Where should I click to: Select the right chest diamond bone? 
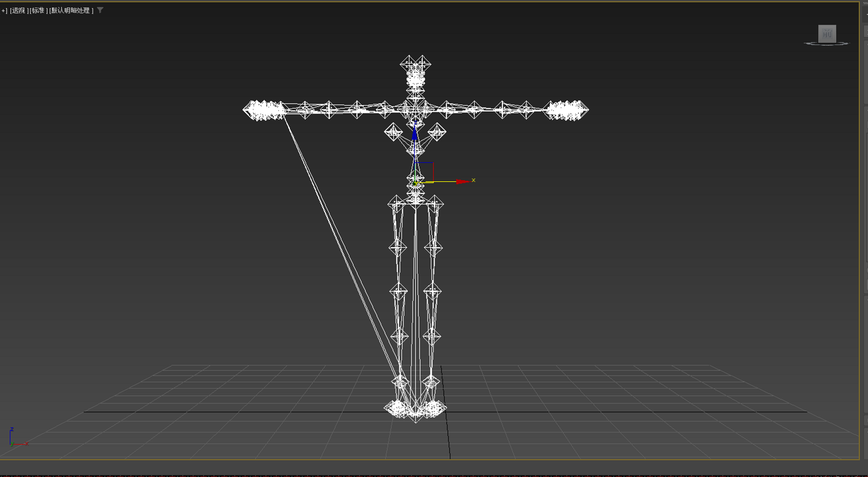point(437,132)
